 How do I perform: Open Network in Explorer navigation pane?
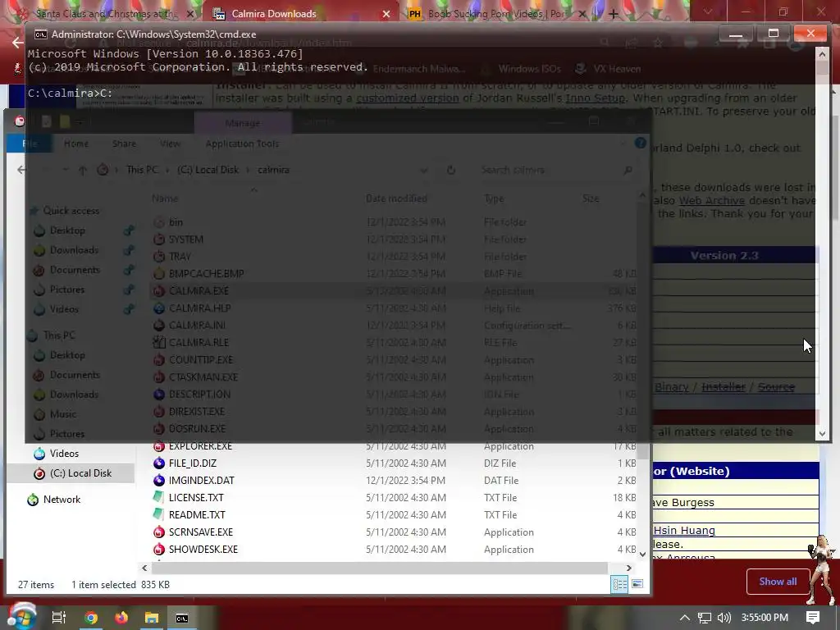coord(62,500)
